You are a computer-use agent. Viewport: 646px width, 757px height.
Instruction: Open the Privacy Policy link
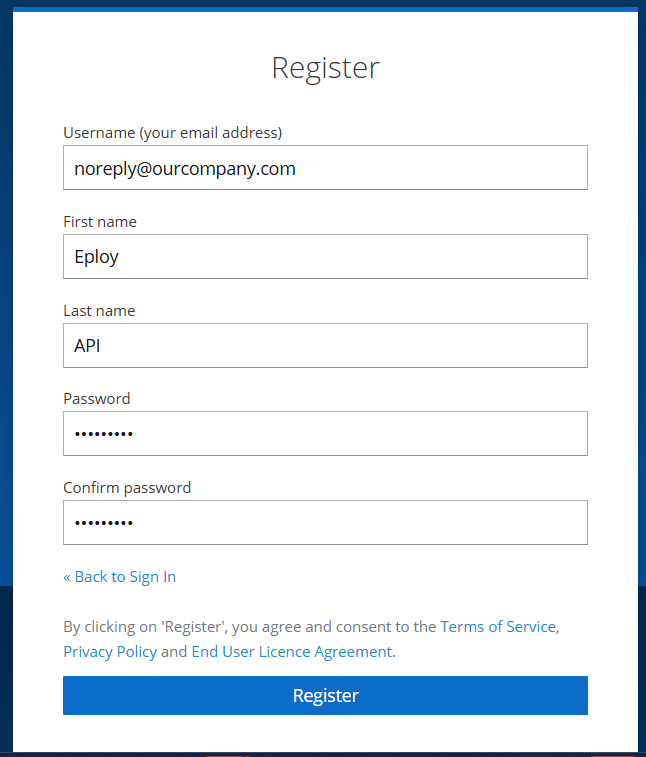point(110,652)
